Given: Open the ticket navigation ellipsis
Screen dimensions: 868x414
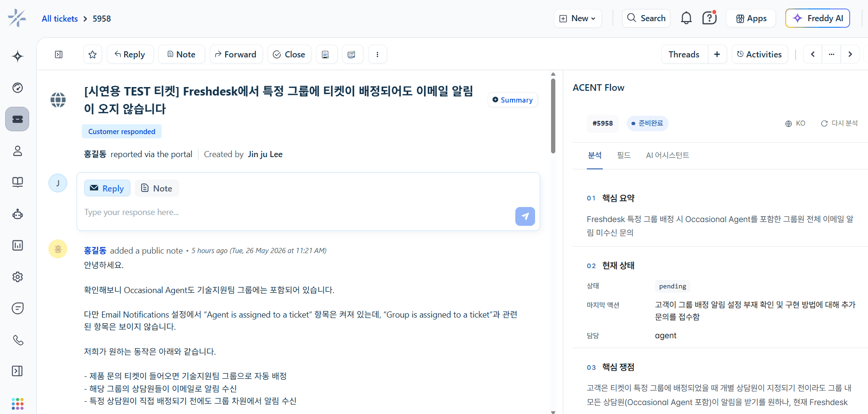Looking at the screenshot, I should 831,55.
